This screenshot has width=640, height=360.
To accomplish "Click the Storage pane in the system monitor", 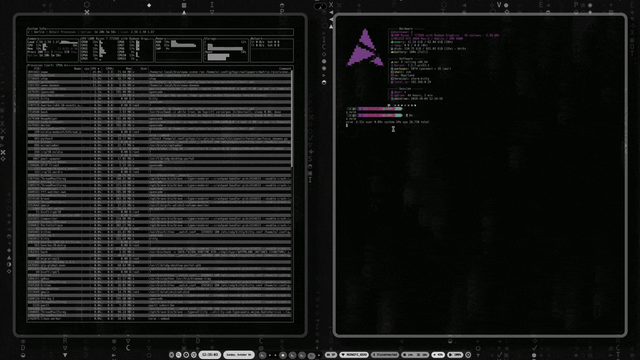I will [x=226, y=50].
